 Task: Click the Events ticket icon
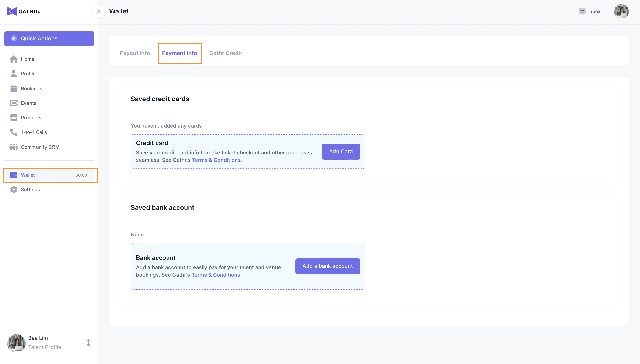(x=13, y=103)
